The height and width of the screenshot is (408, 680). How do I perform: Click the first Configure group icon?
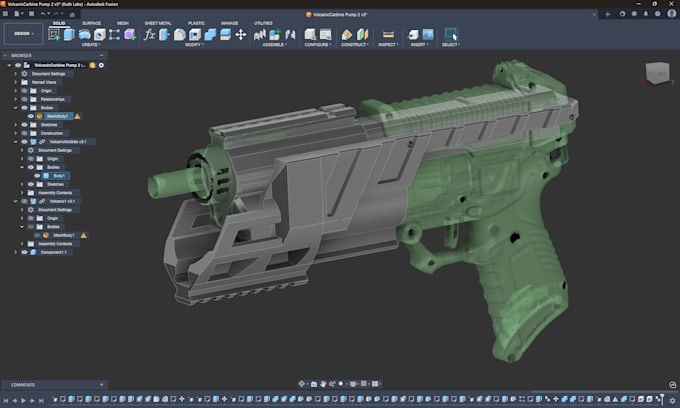click(310, 34)
